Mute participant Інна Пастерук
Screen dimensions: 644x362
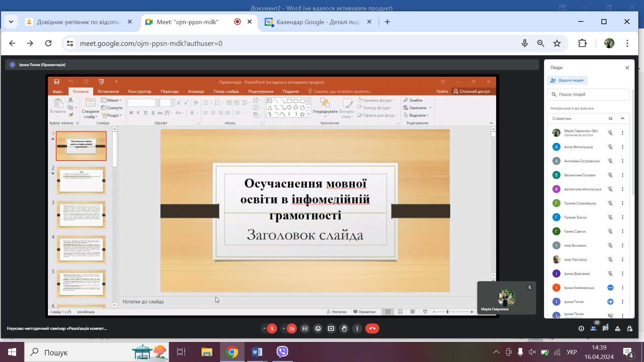(610, 259)
